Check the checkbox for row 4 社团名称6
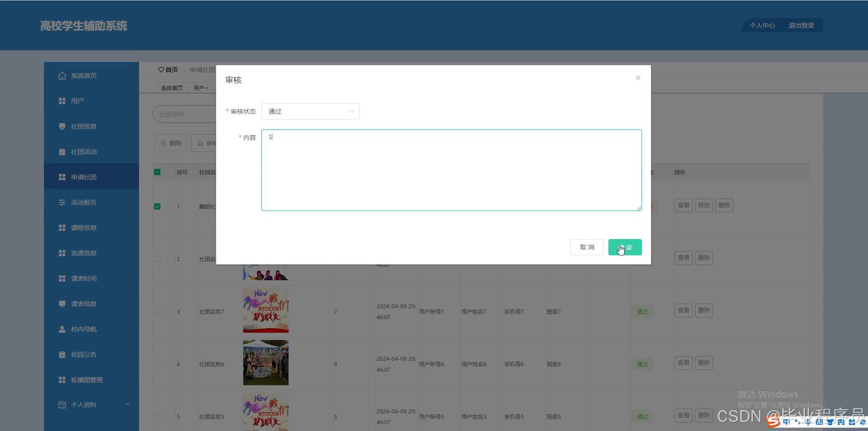The height and width of the screenshot is (431, 868). pyautogui.click(x=157, y=364)
